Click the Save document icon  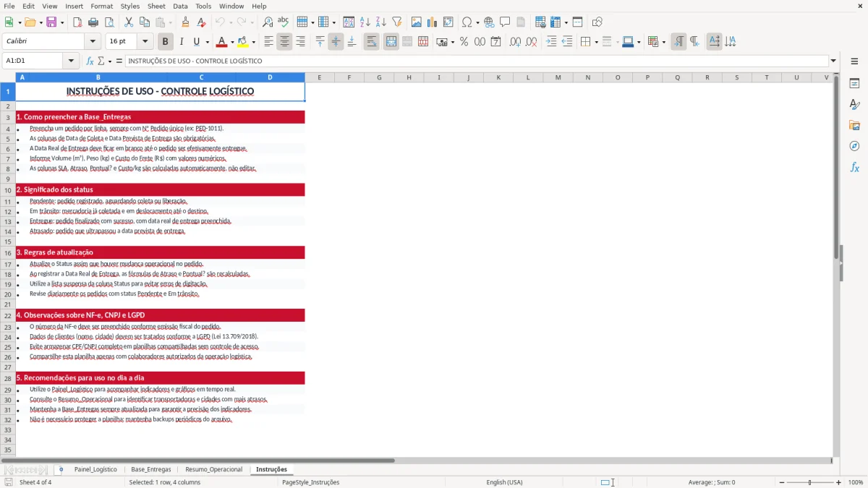[51, 22]
